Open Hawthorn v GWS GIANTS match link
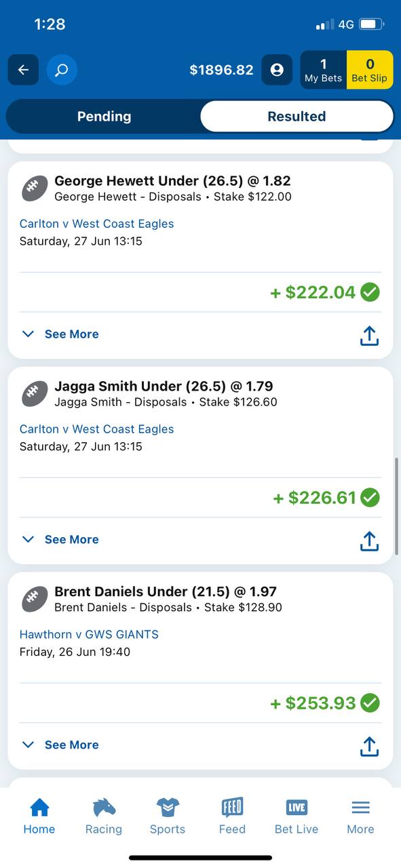 coord(89,635)
